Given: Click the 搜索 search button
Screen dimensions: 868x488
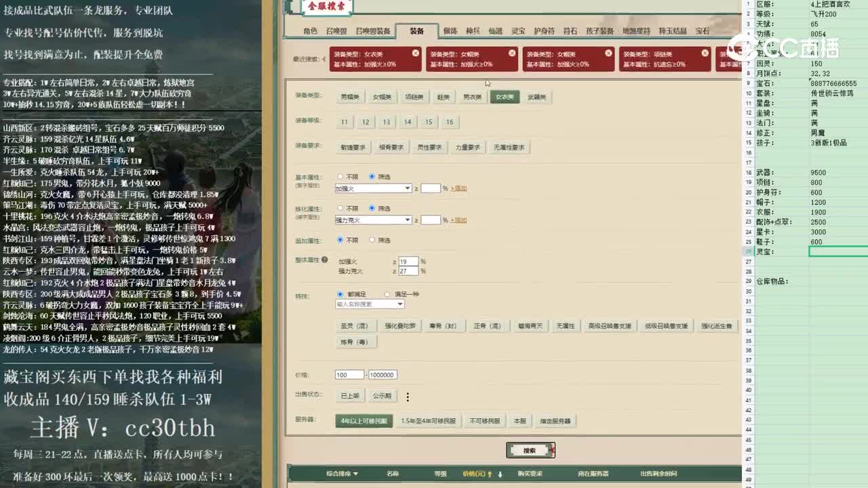Looking at the screenshot, I should click(x=530, y=451).
